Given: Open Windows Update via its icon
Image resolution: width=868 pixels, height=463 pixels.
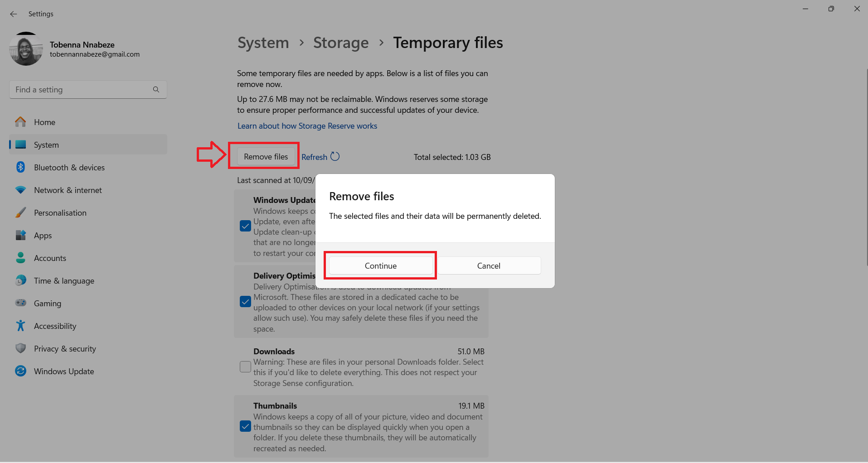Looking at the screenshot, I should click(20, 371).
